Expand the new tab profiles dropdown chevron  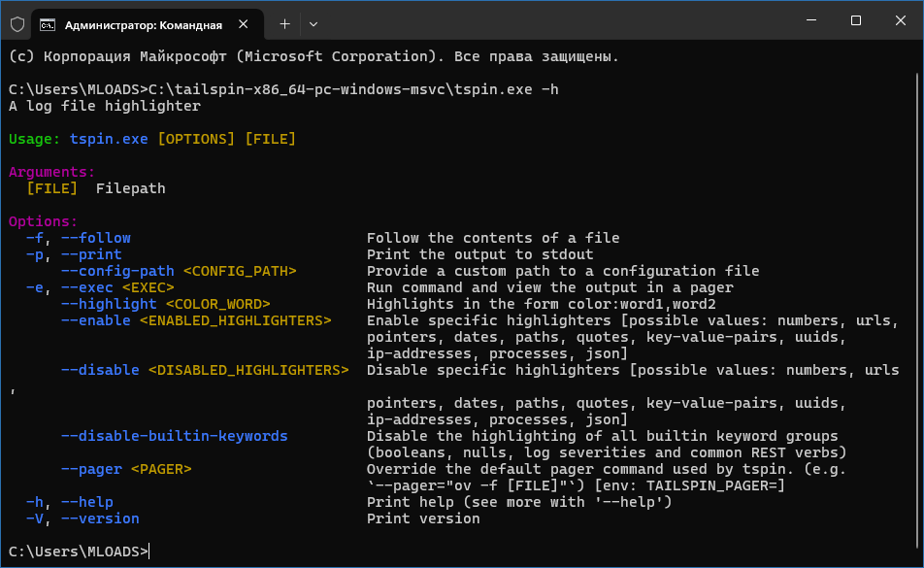point(313,23)
